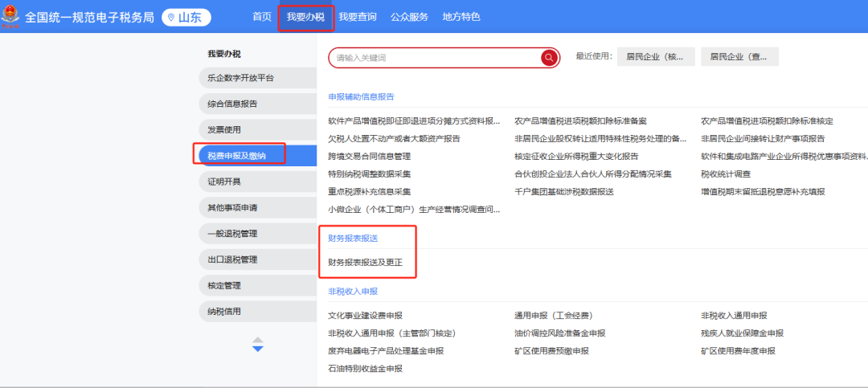The height and width of the screenshot is (388, 868).
Task: Open 税收统计调查
Action: click(726, 174)
